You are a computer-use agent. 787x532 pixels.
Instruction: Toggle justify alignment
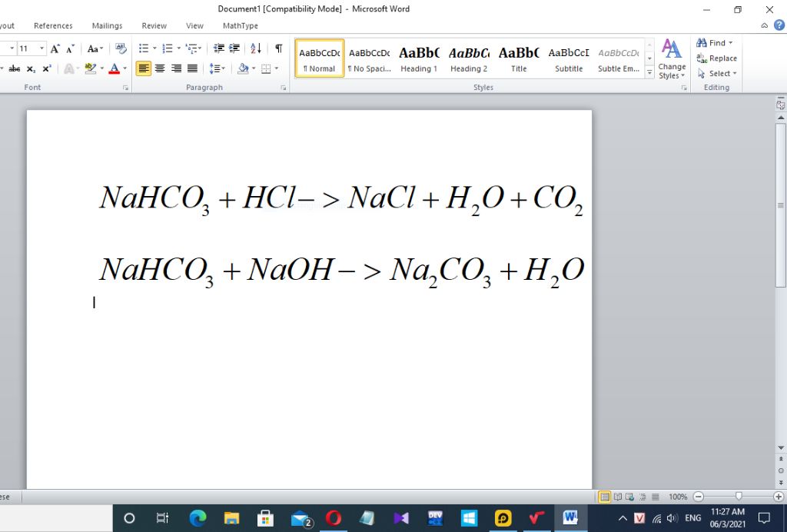pos(192,68)
